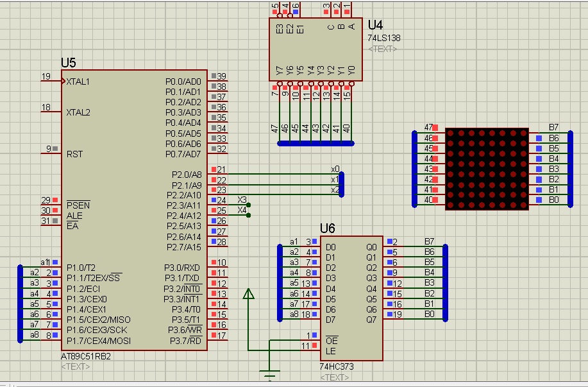Click the PSEN pin name
Viewport: 588px width, 387px height.
click(78, 205)
